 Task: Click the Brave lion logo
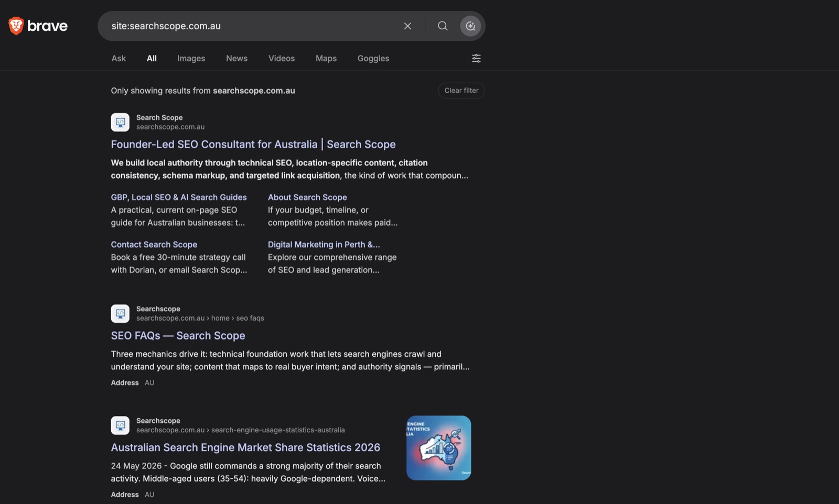point(16,26)
